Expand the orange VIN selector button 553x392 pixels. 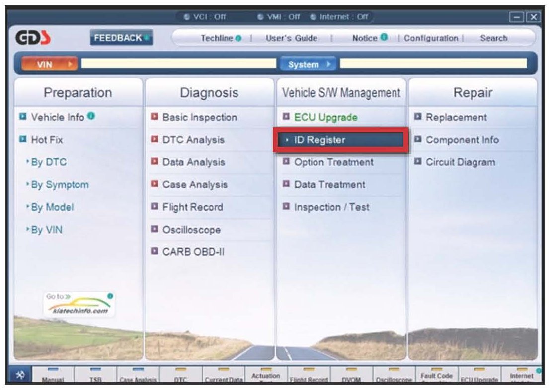point(49,64)
